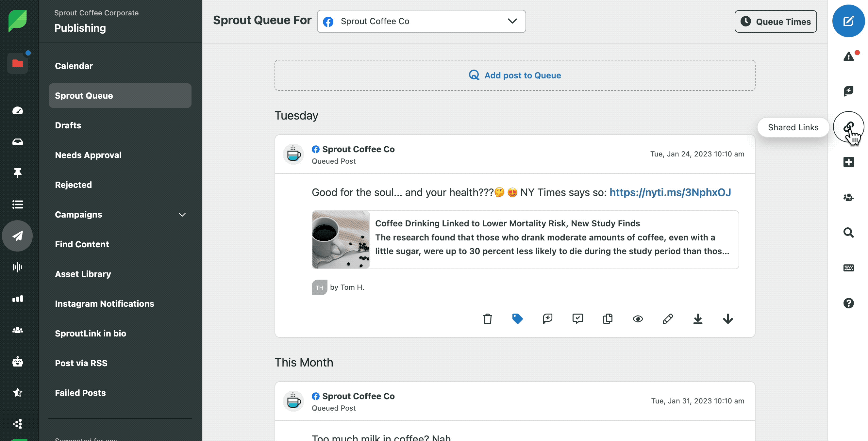Click the checkmark speech bubble post action icon
868x441 pixels.
click(577, 319)
